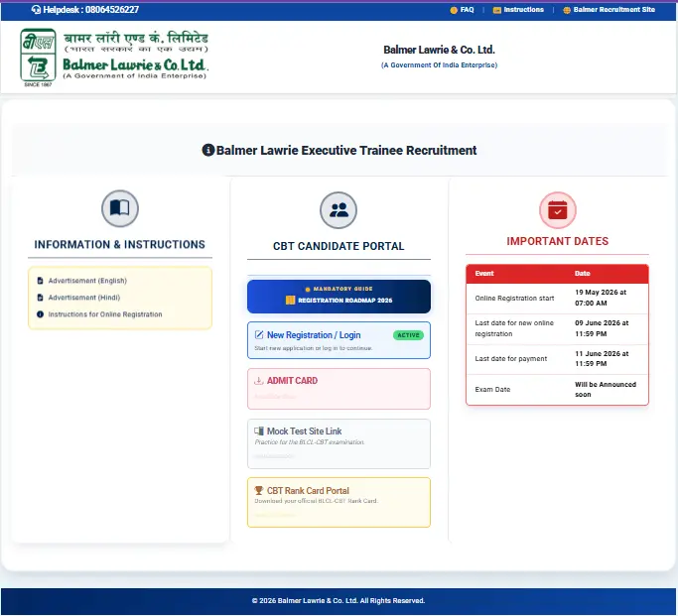Click the calendar icon above Important Dates
Viewport: 678px width, 616px height.
557,210
